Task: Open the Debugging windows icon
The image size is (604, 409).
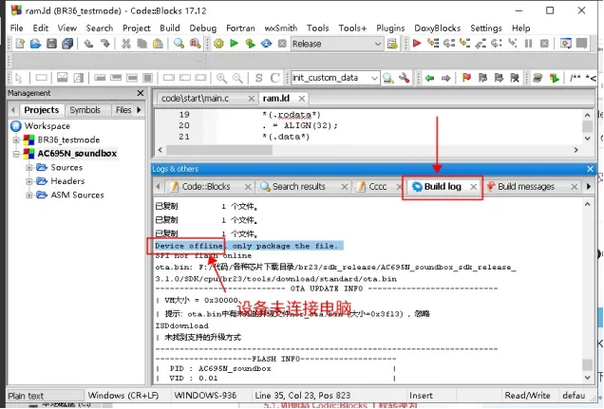Action: click(x=566, y=43)
